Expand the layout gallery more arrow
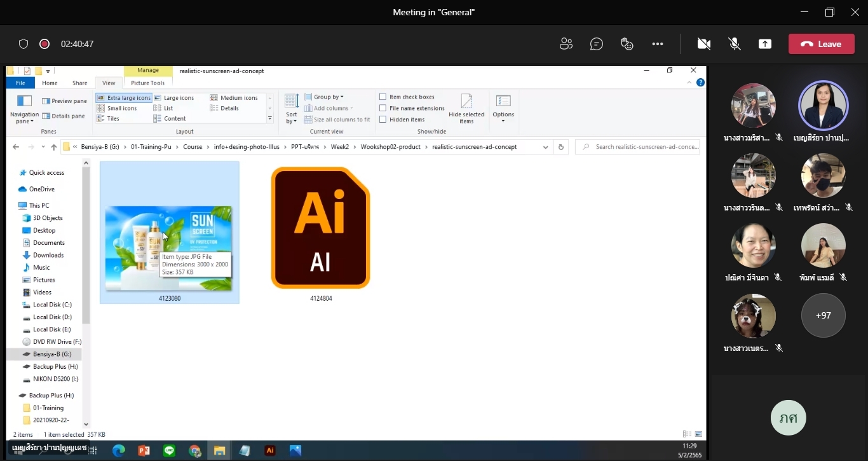Image resolution: width=868 pixels, height=461 pixels. (270, 118)
